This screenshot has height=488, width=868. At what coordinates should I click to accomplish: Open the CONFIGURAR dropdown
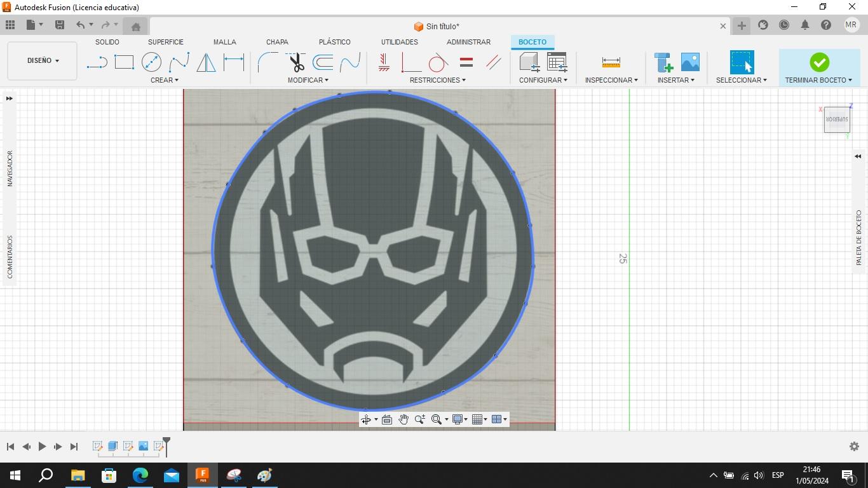pos(543,80)
